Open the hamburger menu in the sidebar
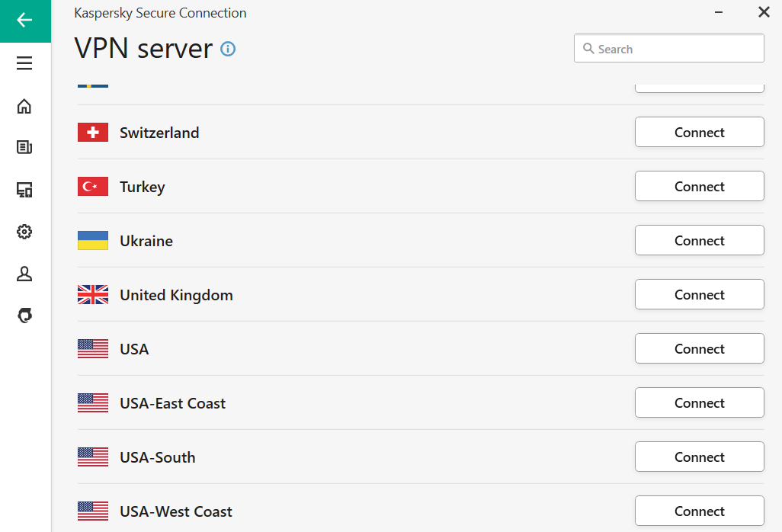The image size is (782, 532). (x=24, y=63)
